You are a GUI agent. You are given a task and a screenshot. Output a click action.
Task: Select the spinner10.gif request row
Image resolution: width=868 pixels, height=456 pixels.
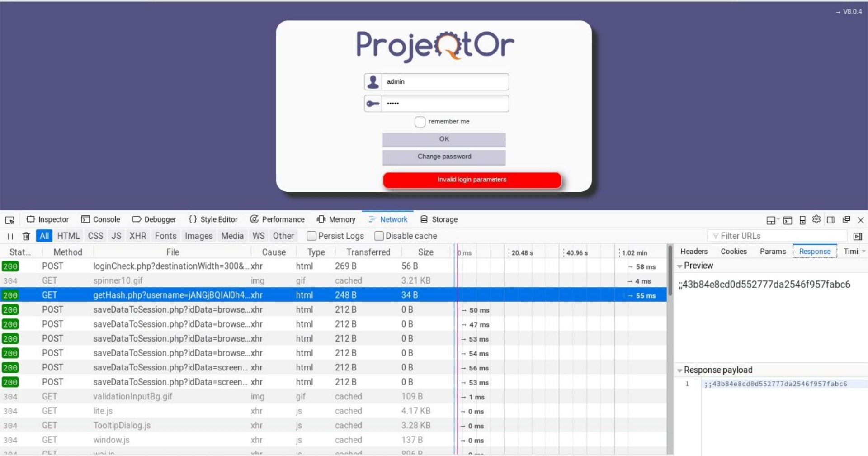(333, 281)
